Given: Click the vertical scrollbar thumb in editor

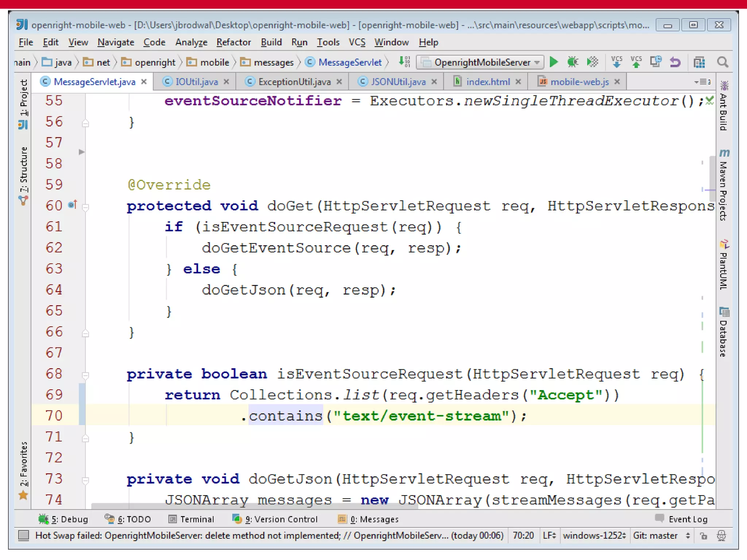Looking at the screenshot, I should pyautogui.click(x=712, y=179).
